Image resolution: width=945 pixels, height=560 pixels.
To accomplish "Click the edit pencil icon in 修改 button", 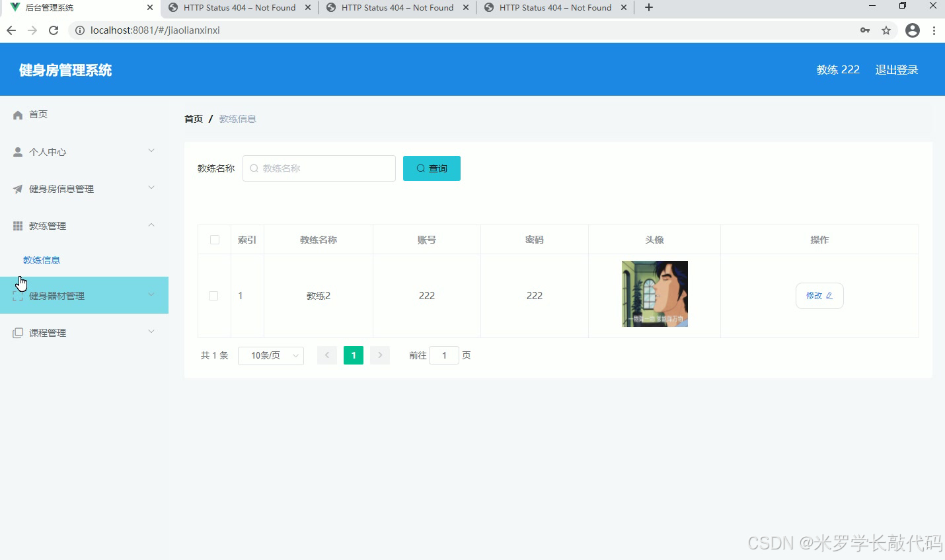I will coord(830,296).
